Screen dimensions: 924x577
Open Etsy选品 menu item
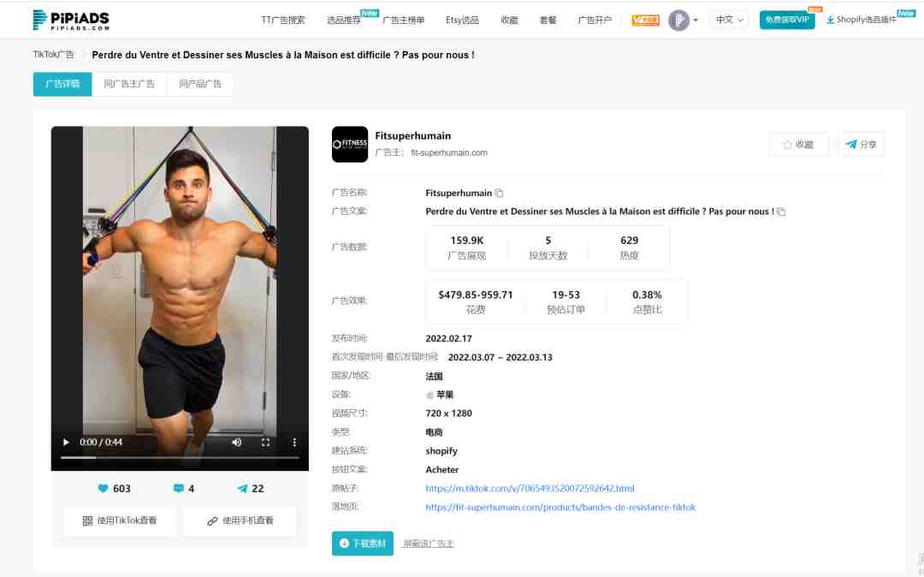[x=462, y=20]
